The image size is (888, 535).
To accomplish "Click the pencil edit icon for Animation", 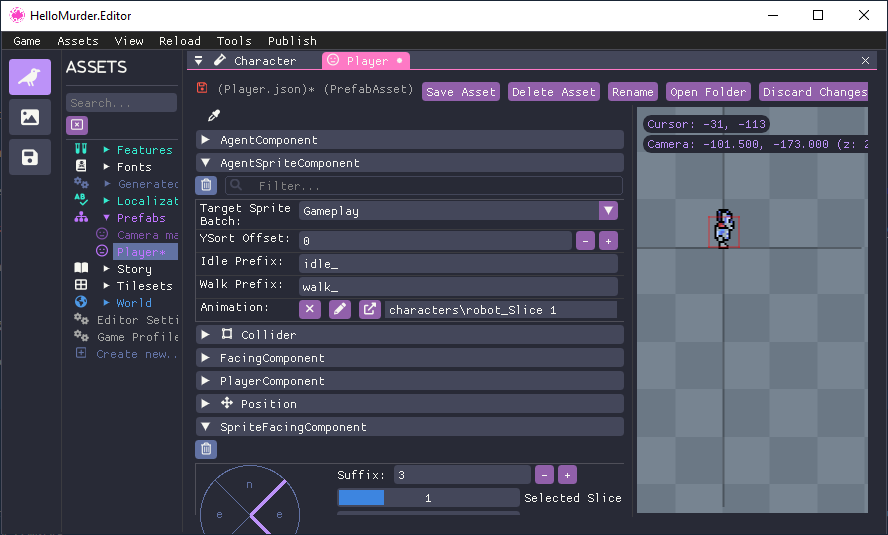I will pyautogui.click(x=340, y=309).
